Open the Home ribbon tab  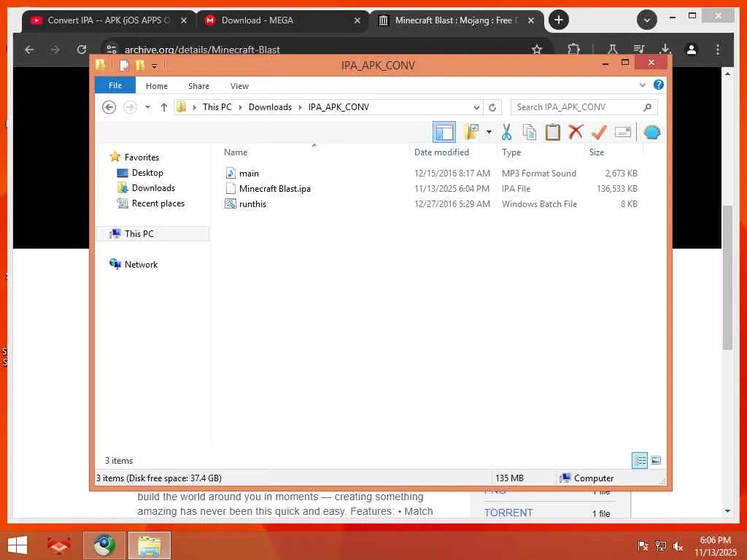pos(157,86)
